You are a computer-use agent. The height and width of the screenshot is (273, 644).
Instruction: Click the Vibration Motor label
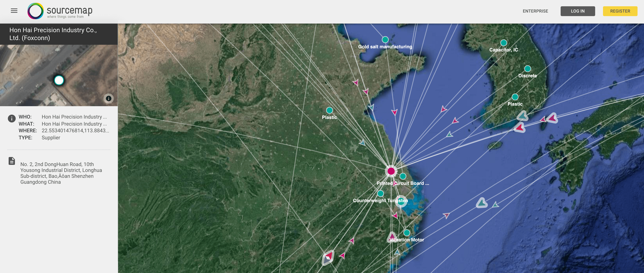(x=407, y=240)
